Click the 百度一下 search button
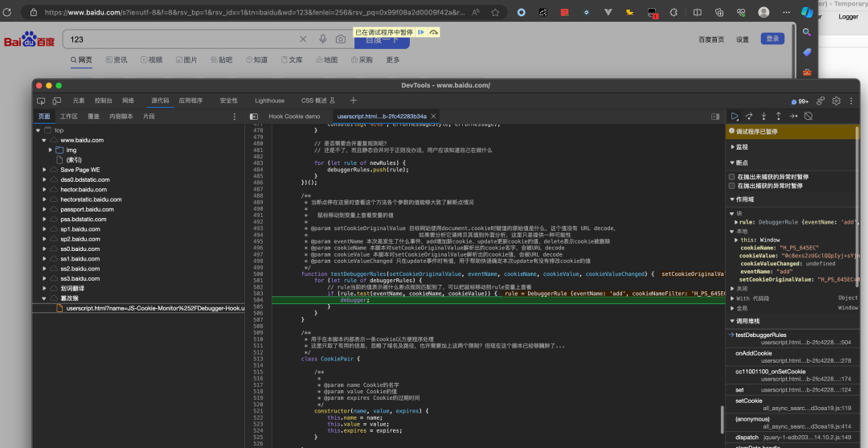 pyautogui.click(x=382, y=40)
